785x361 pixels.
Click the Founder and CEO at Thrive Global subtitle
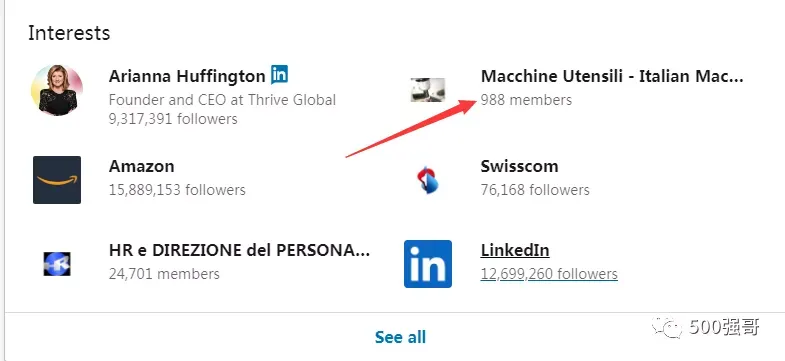coord(222,100)
